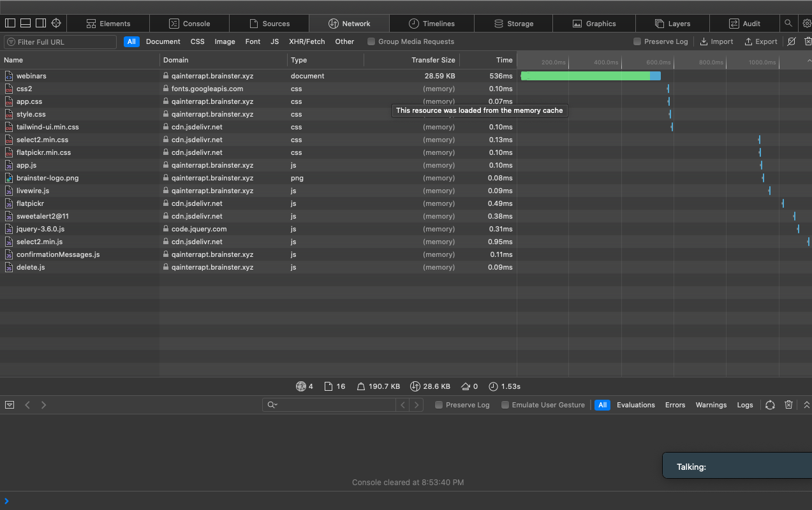Image resolution: width=812 pixels, height=510 pixels.
Task: Toggle network Preserve Log checkbox
Action: [637, 41]
